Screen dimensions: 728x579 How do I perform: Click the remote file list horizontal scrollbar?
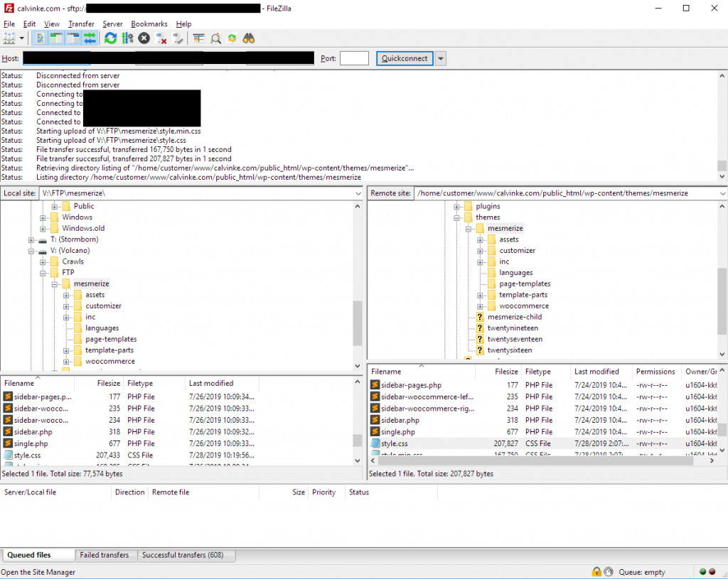543,460
